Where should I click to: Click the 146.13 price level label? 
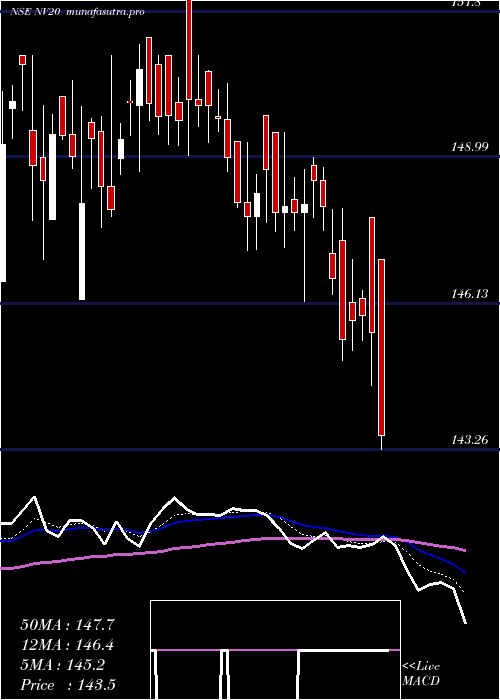(x=470, y=293)
